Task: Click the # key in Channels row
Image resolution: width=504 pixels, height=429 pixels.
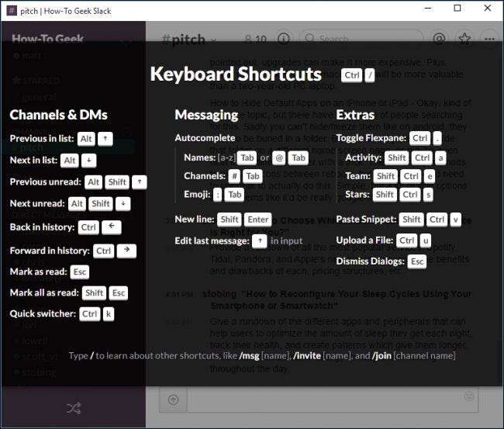Action: [x=235, y=176]
